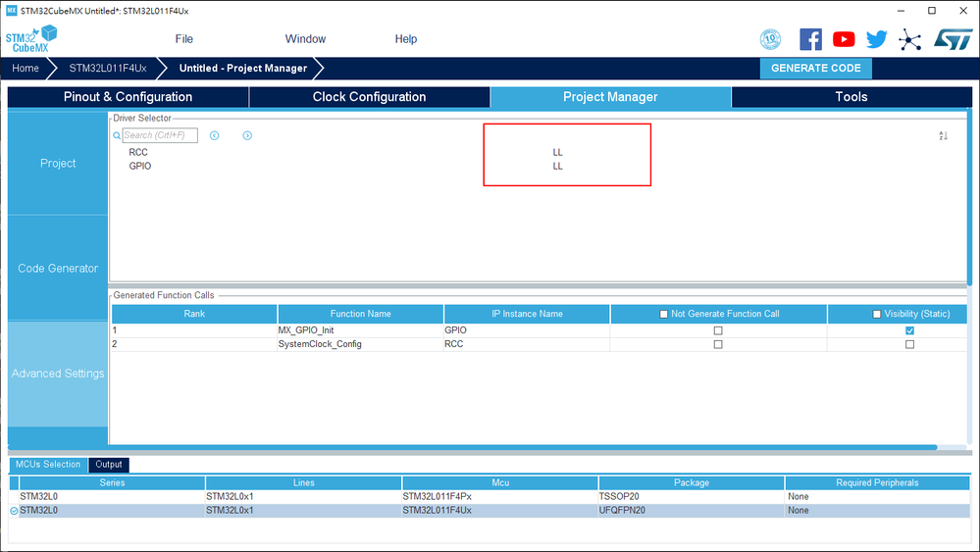Toggle Visibility (Static) header checkbox
Viewport: 980px width, 552px height.
pos(876,314)
